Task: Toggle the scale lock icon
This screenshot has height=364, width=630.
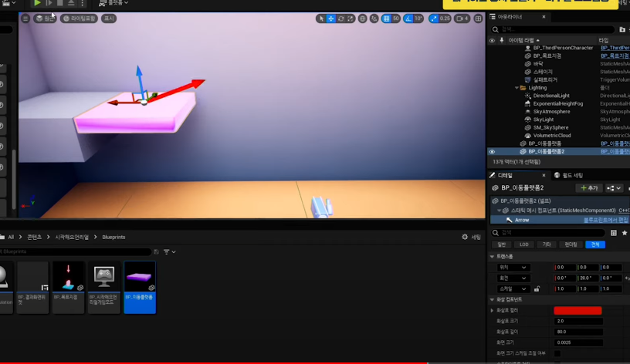Action: [537, 289]
